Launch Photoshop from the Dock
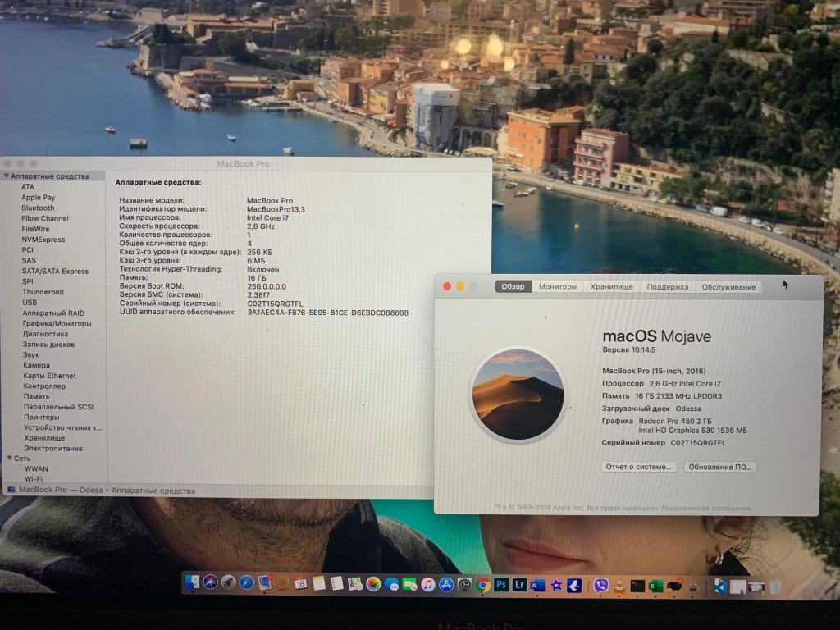This screenshot has height=630, width=840. tap(501, 584)
